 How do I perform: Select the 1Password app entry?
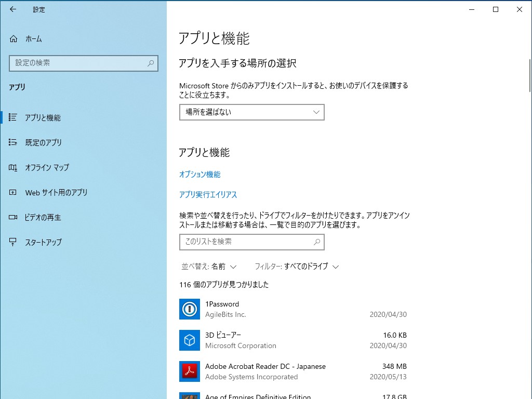pyautogui.click(x=294, y=309)
